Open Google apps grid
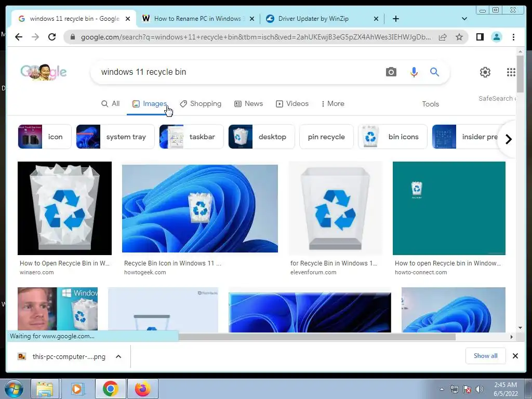 [511, 72]
